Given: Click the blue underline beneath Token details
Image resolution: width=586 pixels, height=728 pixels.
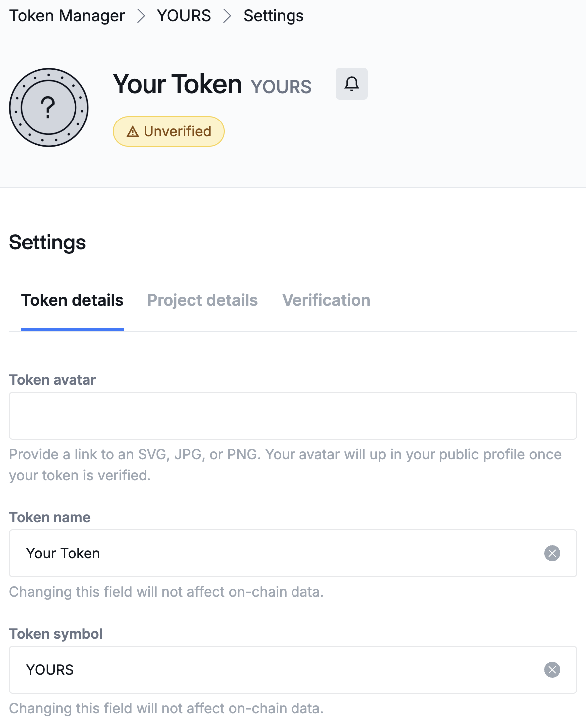Looking at the screenshot, I should tap(72, 329).
